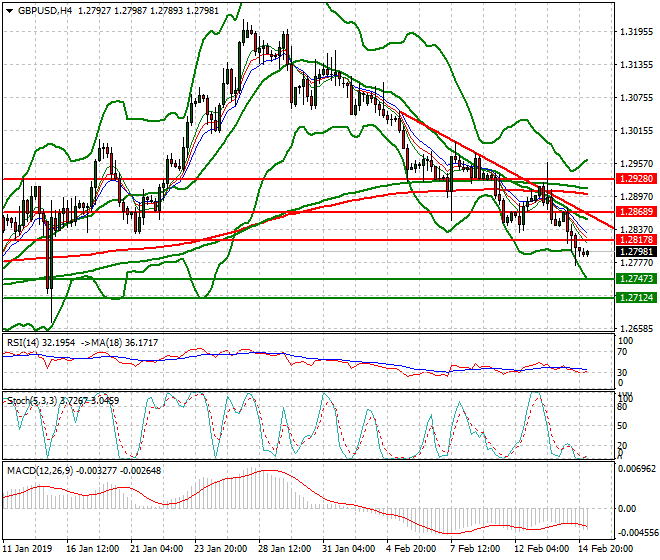Screen dimensions: 660x560
Task: Click the MACD(12,26,9) indicator label
Action: pos(40,470)
